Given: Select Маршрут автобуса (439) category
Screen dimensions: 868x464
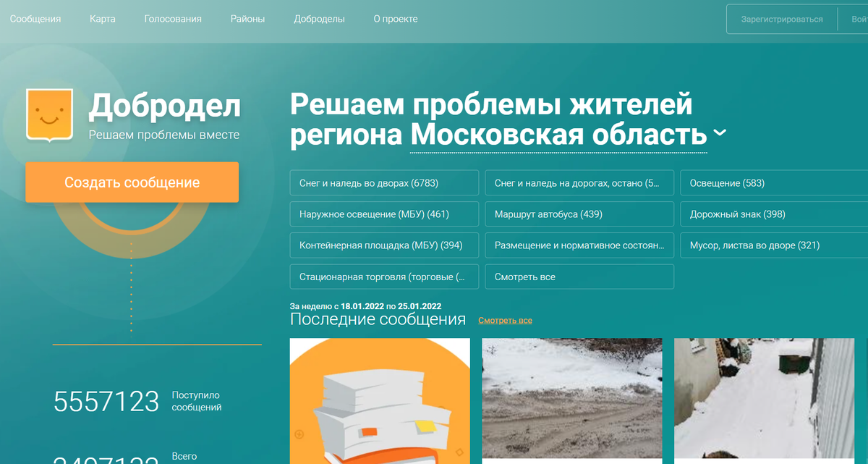Looking at the screenshot, I should click(579, 214).
